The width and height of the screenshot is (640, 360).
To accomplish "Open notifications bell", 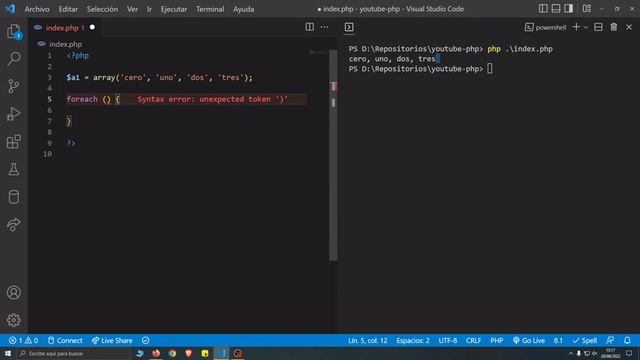I will 627,340.
